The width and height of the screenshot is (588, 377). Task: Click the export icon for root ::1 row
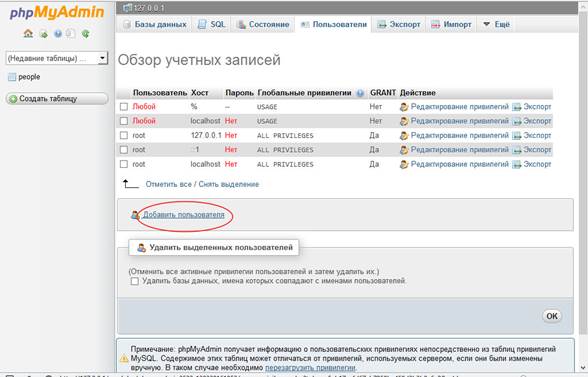517,150
